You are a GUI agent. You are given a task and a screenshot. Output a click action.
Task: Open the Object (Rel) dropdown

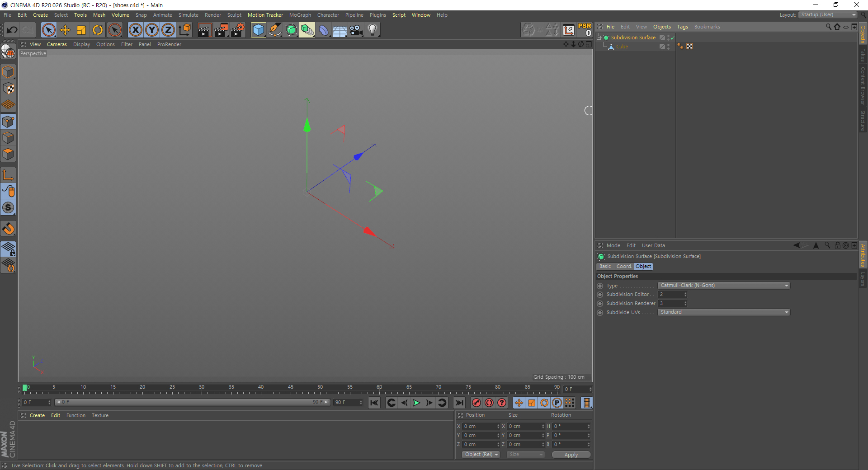[x=481, y=455]
